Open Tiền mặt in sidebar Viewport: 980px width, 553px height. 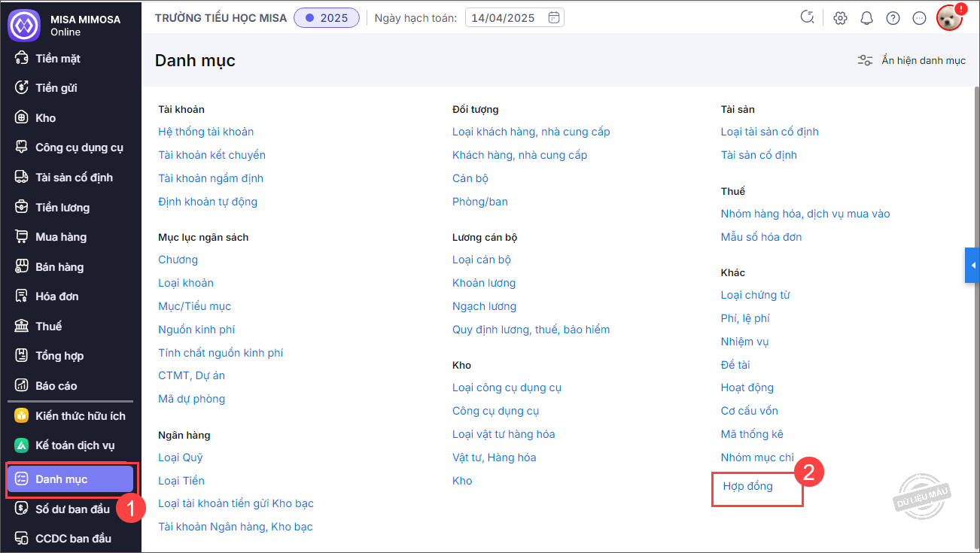tap(58, 59)
